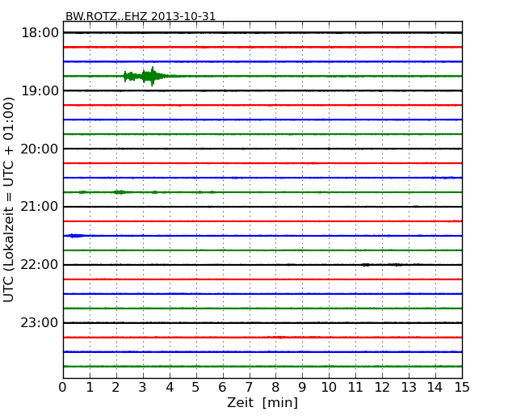Click the blue signal bump at start of 21:30 trace
Viewport: 525px width, 420px height.
pyautogui.click(x=74, y=236)
